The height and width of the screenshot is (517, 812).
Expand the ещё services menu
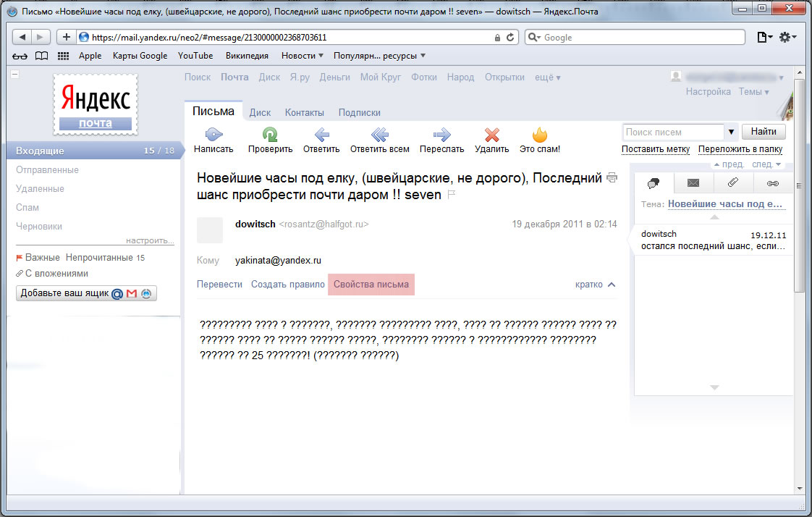(547, 77)
